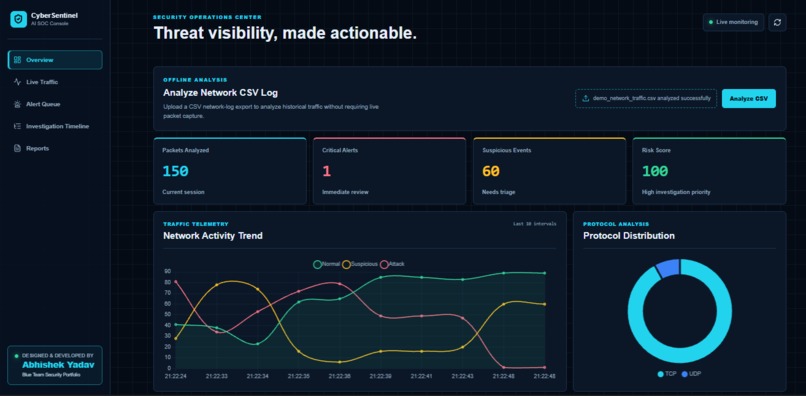The image size is (806, 396).
Task: Click the green Live monitoring status dot
Action: tap(710, 22)
